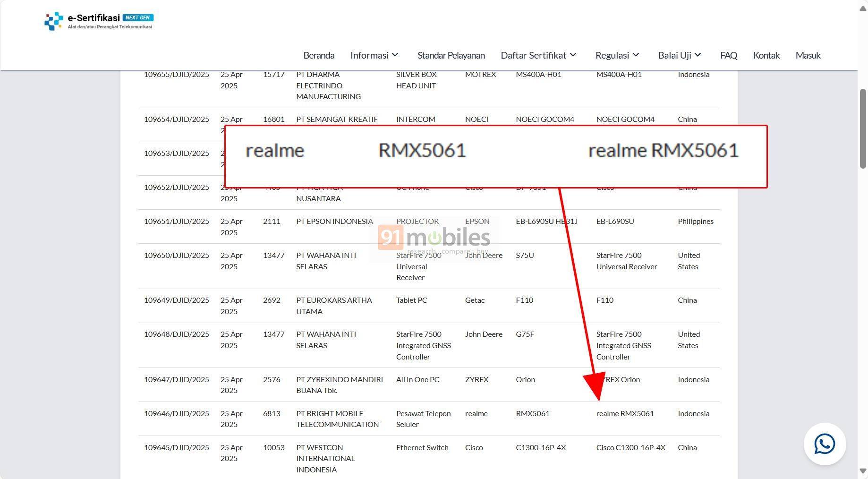Click the scrollbar up arrow
Image resolution: width=868 pixels, height=479 pixels.
[863, 9]
